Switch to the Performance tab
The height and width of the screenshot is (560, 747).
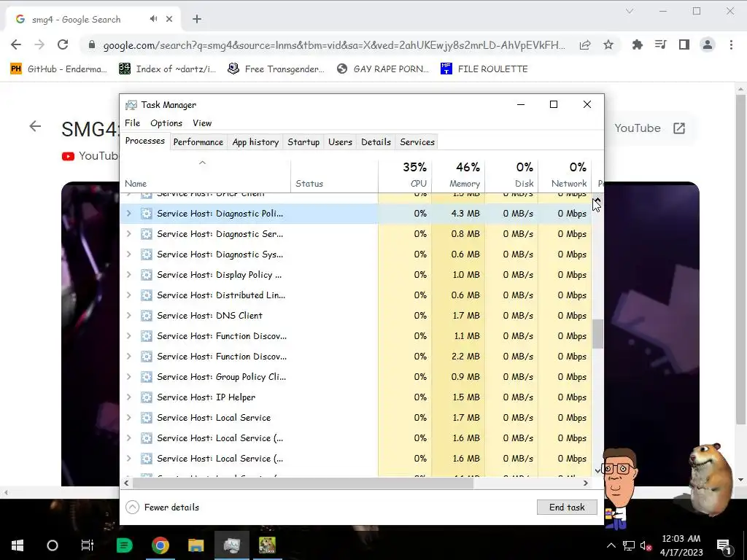click(x=198, y=142)
